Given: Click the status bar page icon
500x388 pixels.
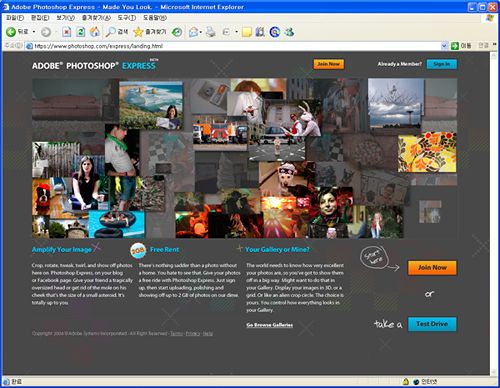Looking at the screenshot, I should [x=6, y=382].
